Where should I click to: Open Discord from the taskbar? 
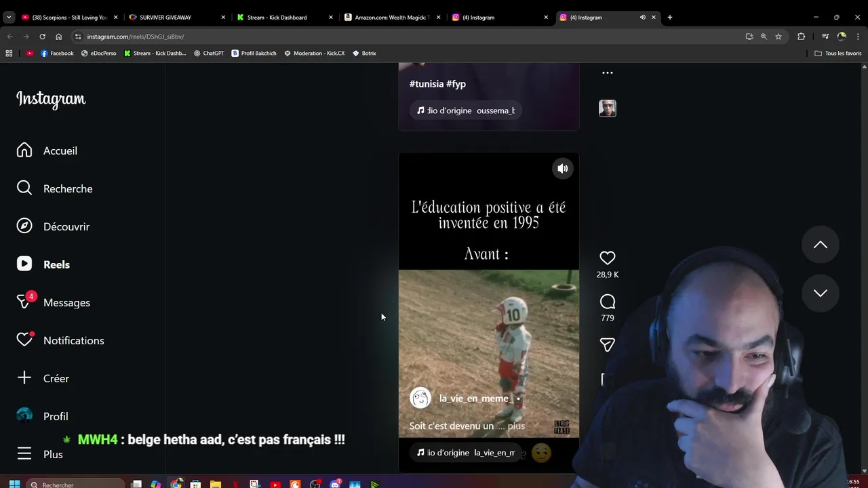coord(335,484)
